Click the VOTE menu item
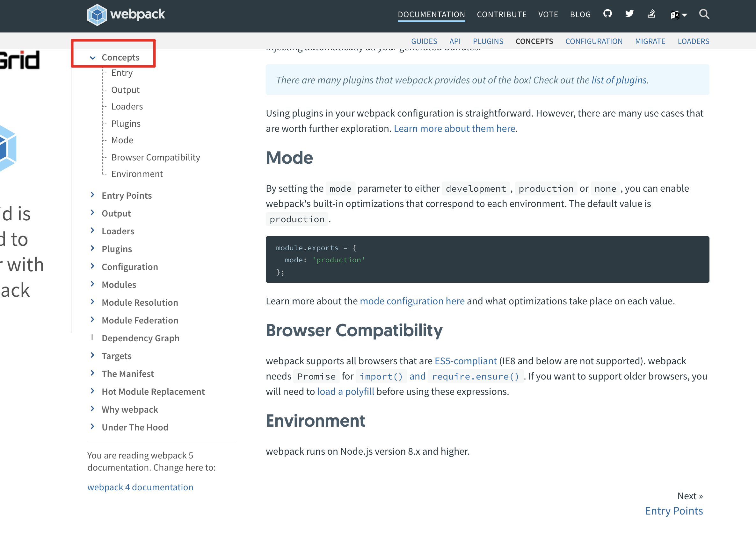The height and width of the screenshot is (540, 756). point(548,14)
